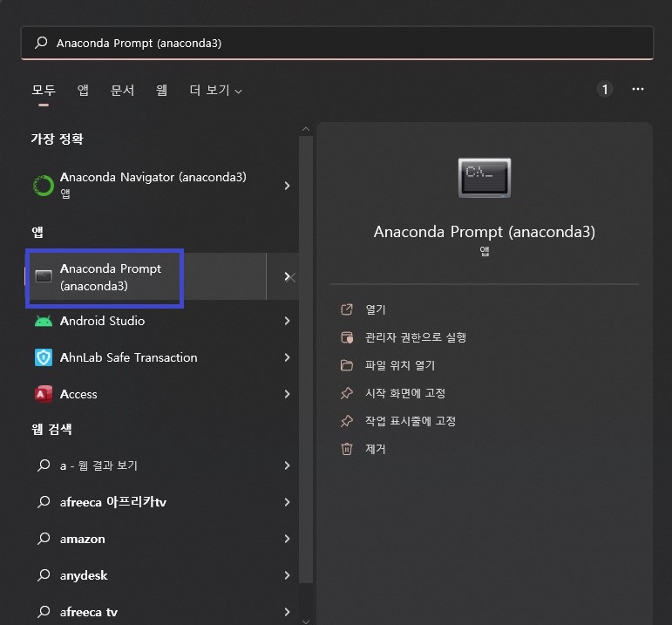Click the Access red icon
The image size is (672, 625).
44,394
